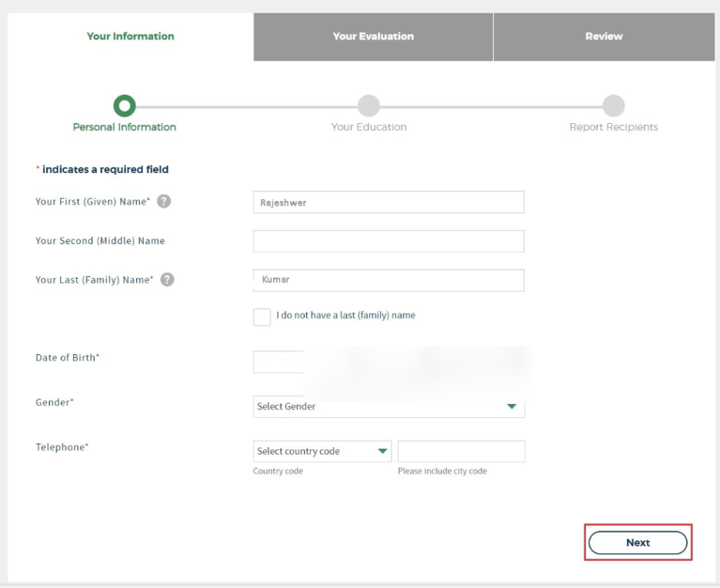Switch to the Review tab
720x588 pixels.
click(604, 36)
